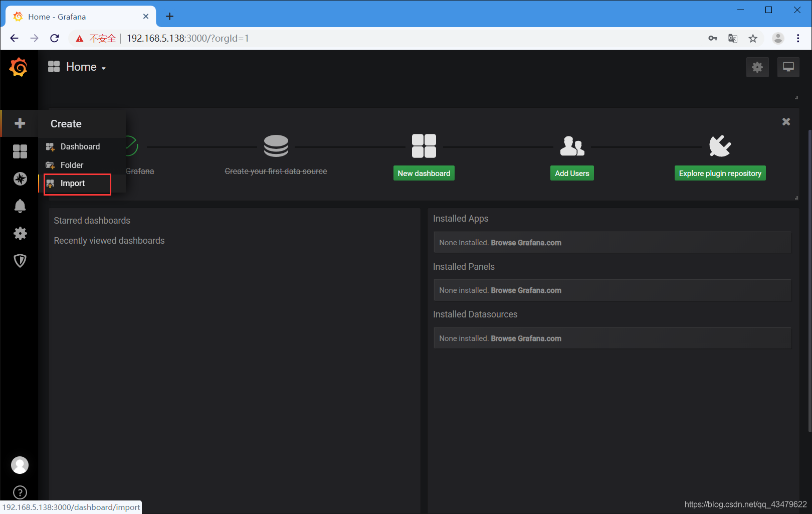Click the Installed Datasources heading

(475, 314)
